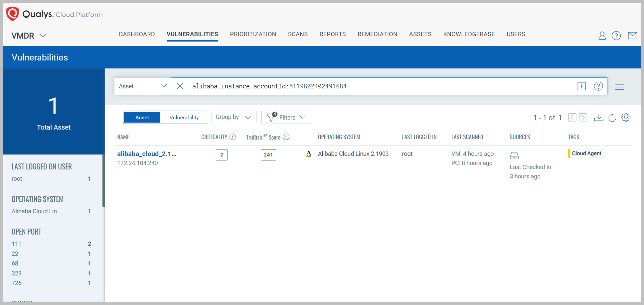Open the hamburger search actions menu
Screen dimensions: 644x305
tap(619, 87)
